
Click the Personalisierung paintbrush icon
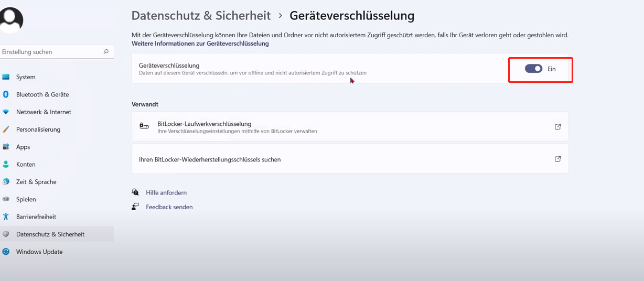[x=6, y=129]
